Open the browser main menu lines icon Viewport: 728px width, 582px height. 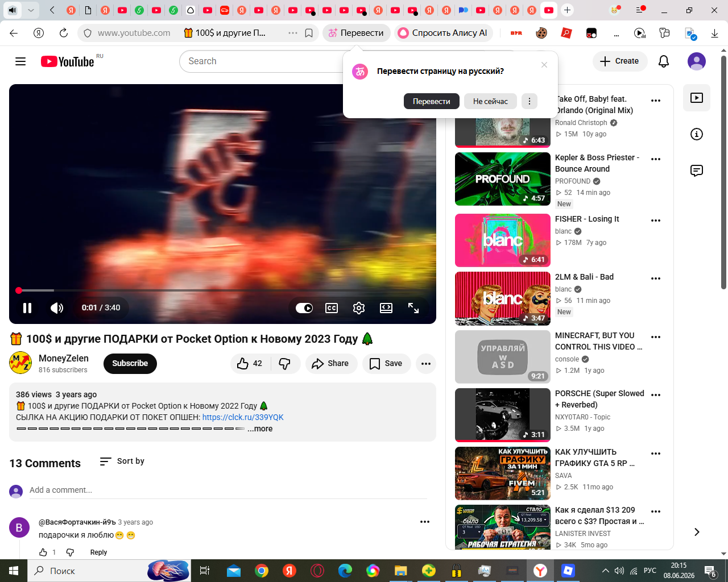pos(640,10)
